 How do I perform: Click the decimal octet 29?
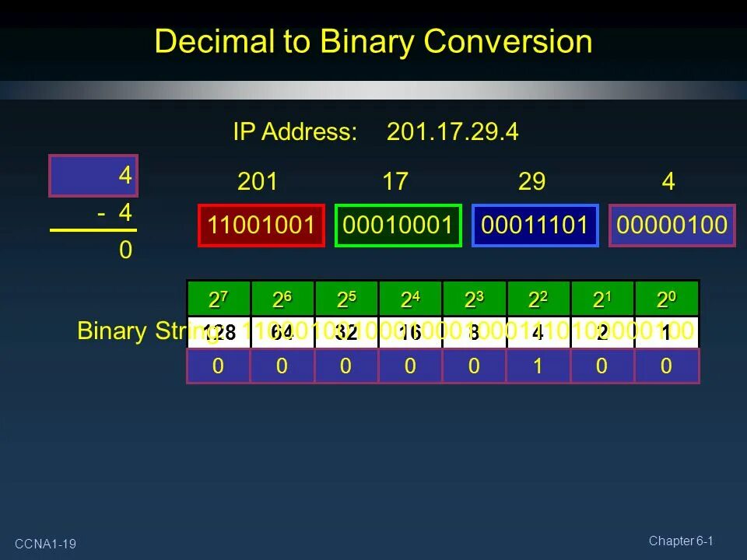(531, 181)
